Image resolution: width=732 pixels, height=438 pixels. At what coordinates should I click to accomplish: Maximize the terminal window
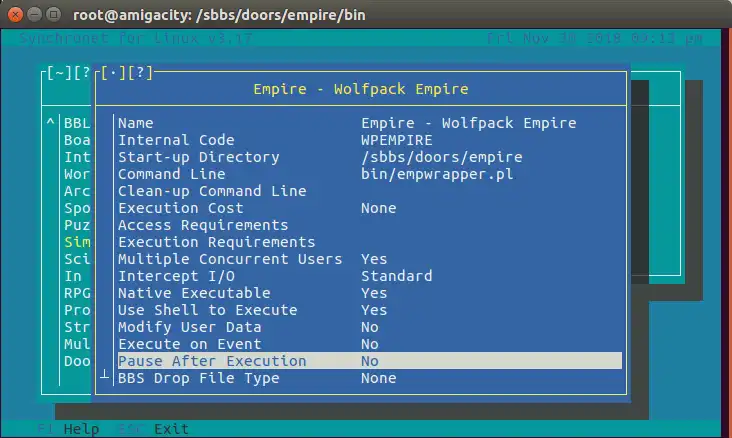pos(54,15)
